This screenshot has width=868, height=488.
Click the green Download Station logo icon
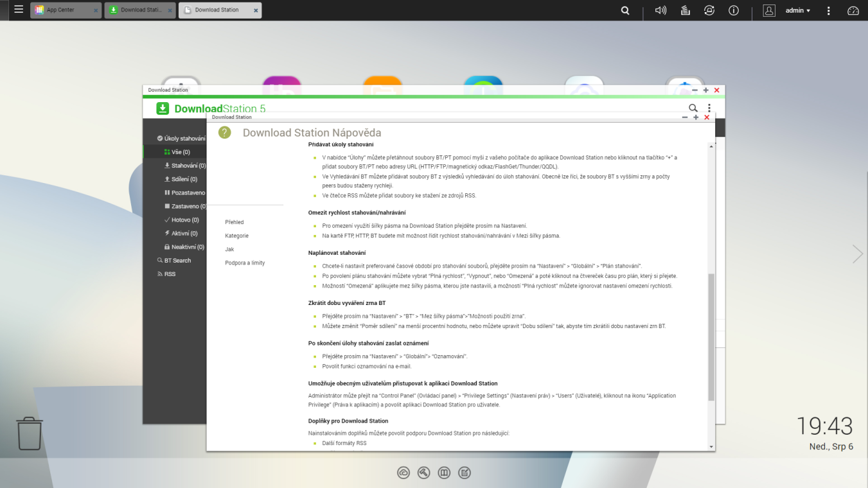[163, 109]
